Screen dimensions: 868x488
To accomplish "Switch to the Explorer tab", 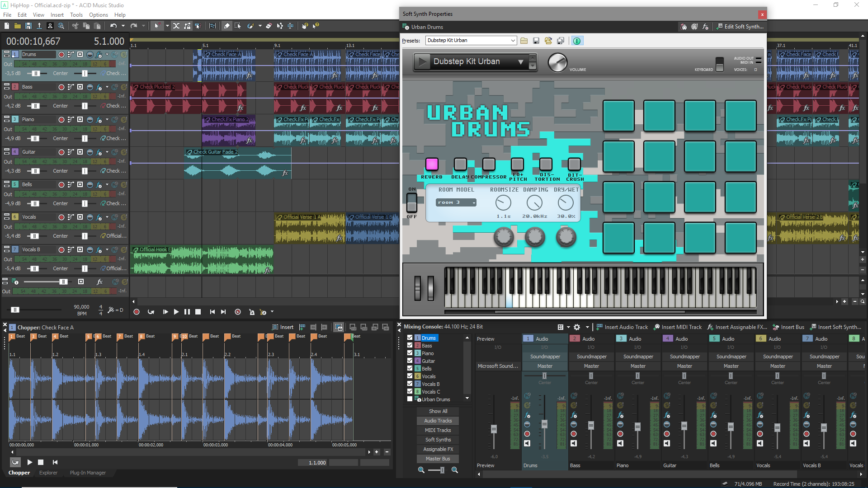I will (48, 473).
